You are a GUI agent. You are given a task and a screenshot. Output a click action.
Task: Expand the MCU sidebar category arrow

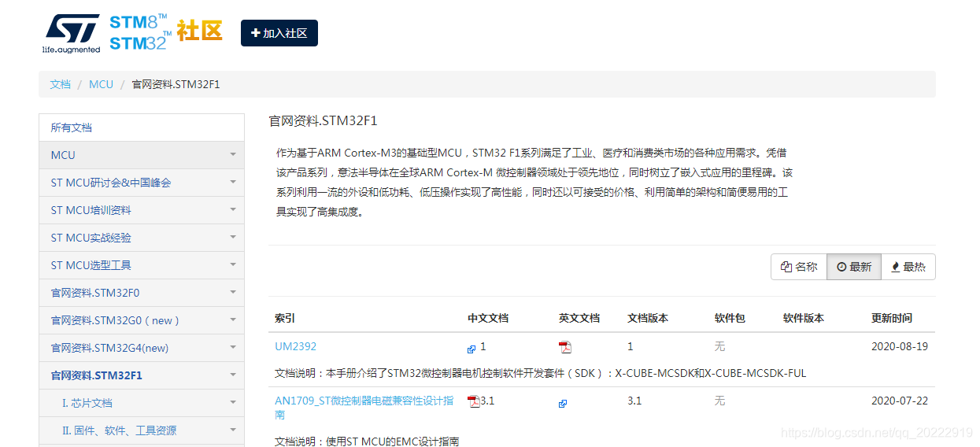(233, 154)
